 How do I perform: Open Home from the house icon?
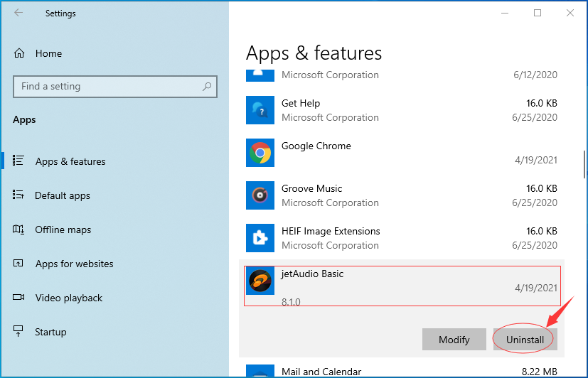click(19, 53)
